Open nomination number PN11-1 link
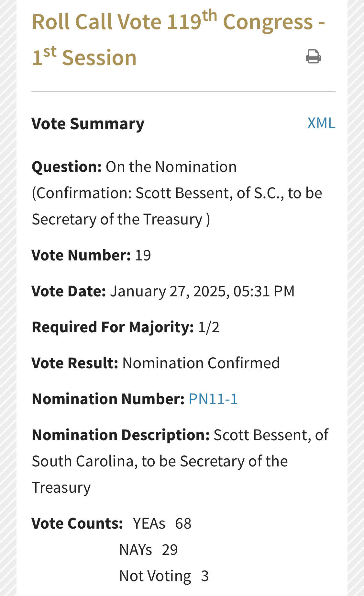Viewport: 364px width, 596px height. [x=213, y=399]
